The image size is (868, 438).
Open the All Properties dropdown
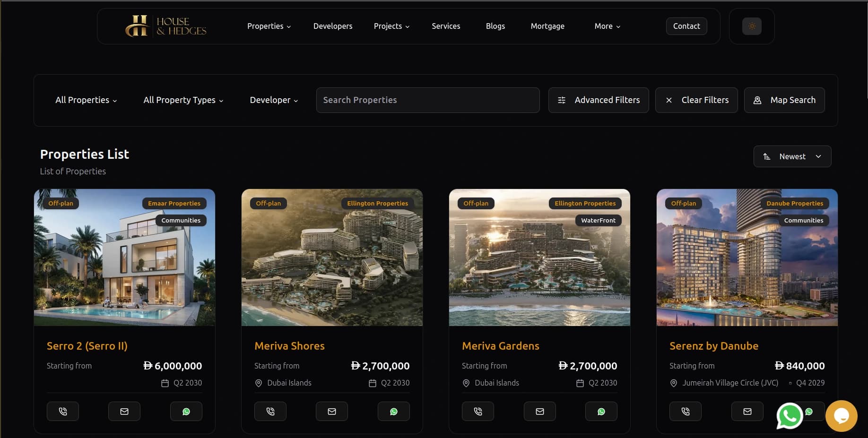point(86,100)
